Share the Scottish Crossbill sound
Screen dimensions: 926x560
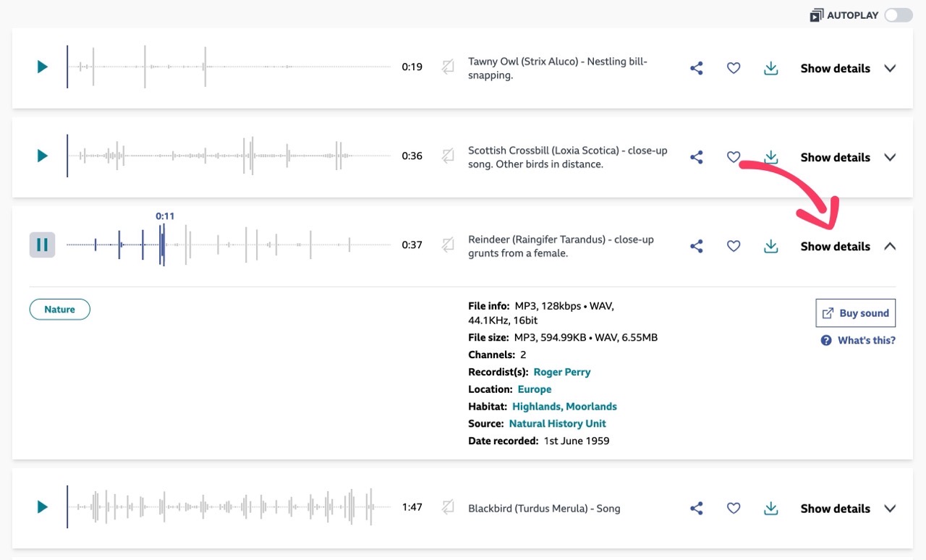click(x=695, y=156)
